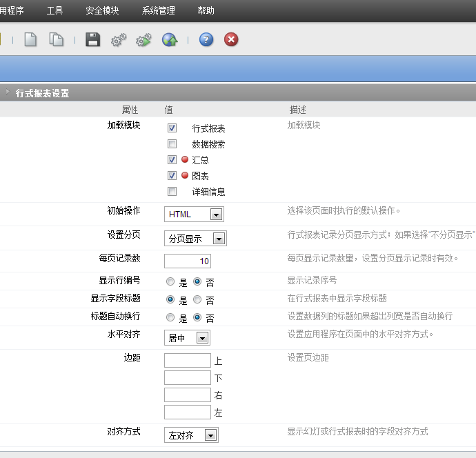Click the bottom margin 下 input field

(188, 377)
